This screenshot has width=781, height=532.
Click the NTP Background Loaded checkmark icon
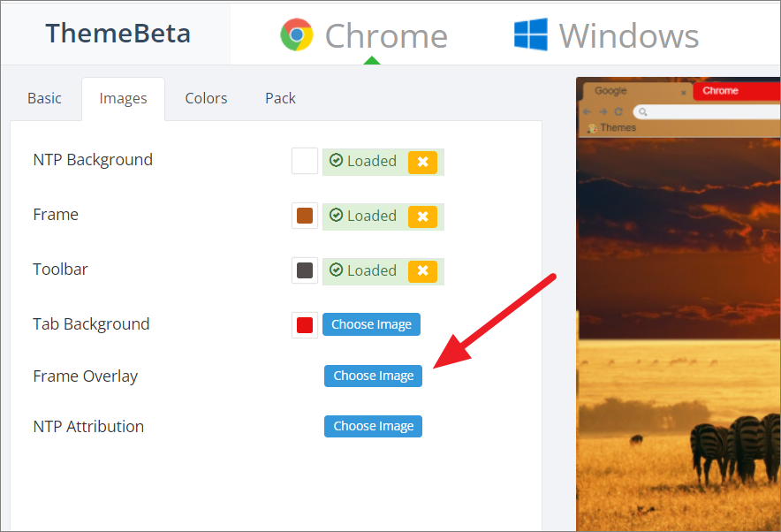point(337,161)
